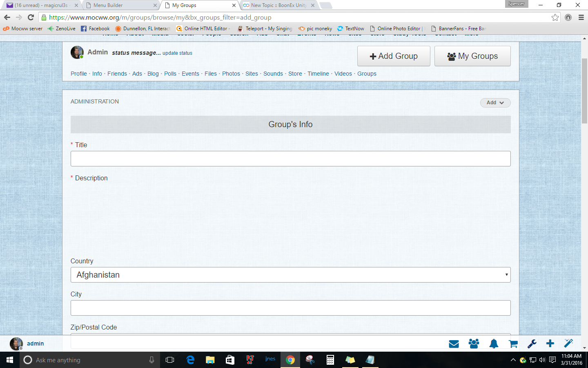Expand the Add dropdown in Administration
The width and height of the screenshot is (588, 368).
pyautogui.click(x=495, y=103)
